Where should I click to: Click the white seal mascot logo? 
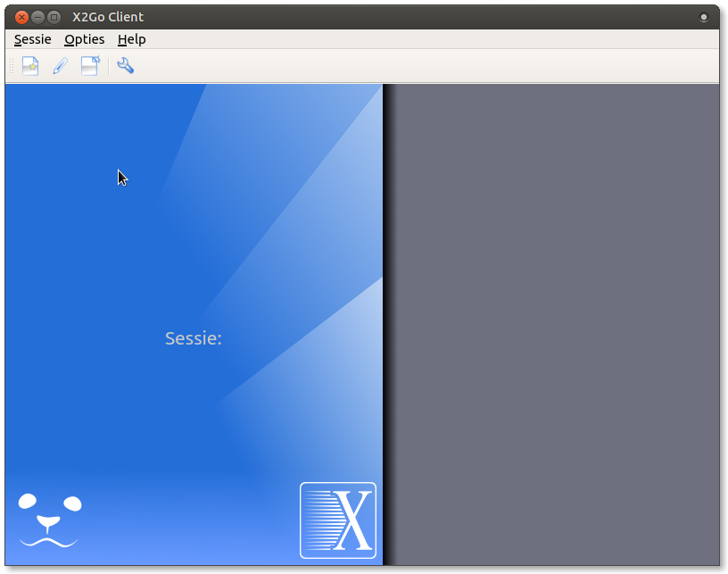click(x=50, y=520)
